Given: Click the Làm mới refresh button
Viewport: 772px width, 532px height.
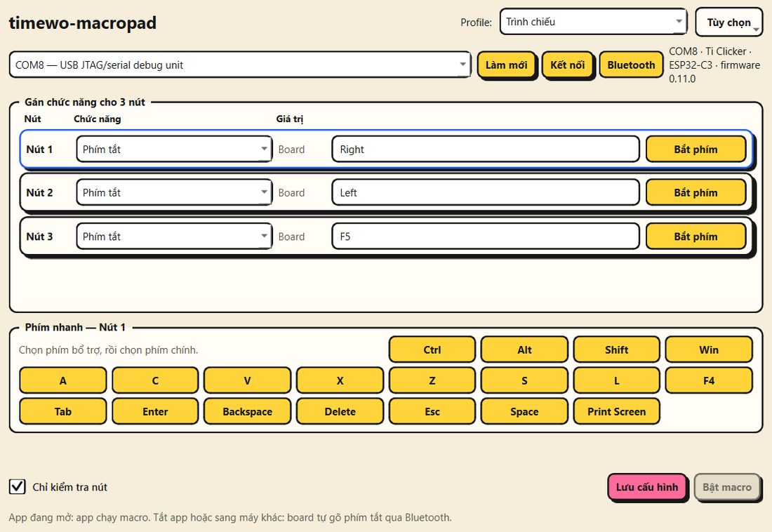Looking at the screenshot, I should (x=506, y=65).
